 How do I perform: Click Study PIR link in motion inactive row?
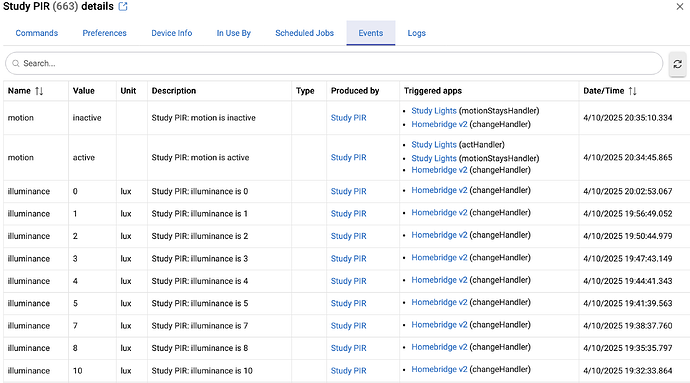point(349,118)
